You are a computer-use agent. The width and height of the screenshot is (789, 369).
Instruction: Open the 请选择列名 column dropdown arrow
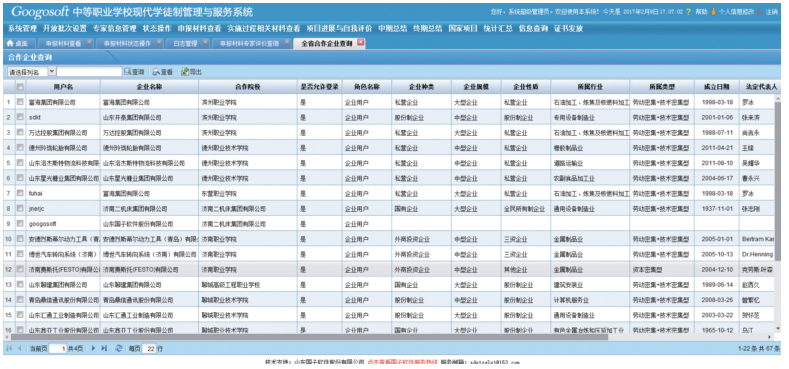point(52,72)
